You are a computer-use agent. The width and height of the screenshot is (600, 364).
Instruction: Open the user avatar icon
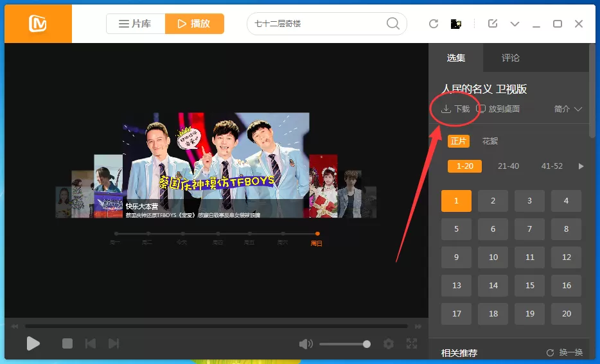pos(455,24)
